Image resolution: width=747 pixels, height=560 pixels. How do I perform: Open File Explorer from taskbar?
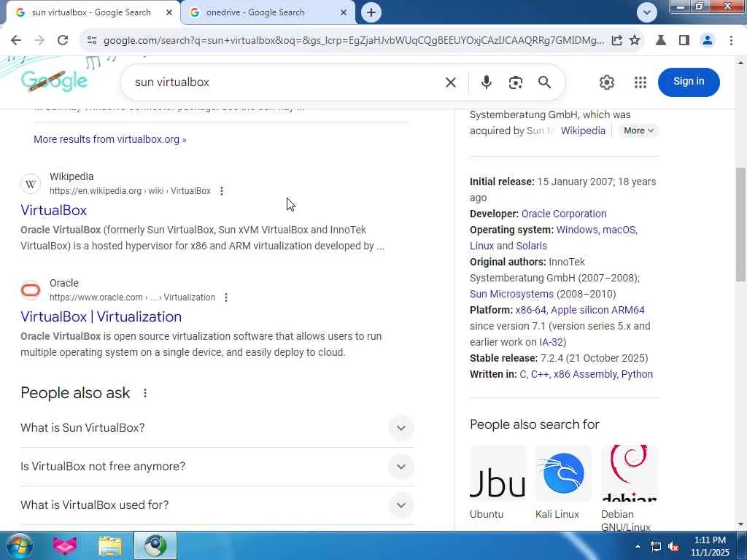point(111,545)
